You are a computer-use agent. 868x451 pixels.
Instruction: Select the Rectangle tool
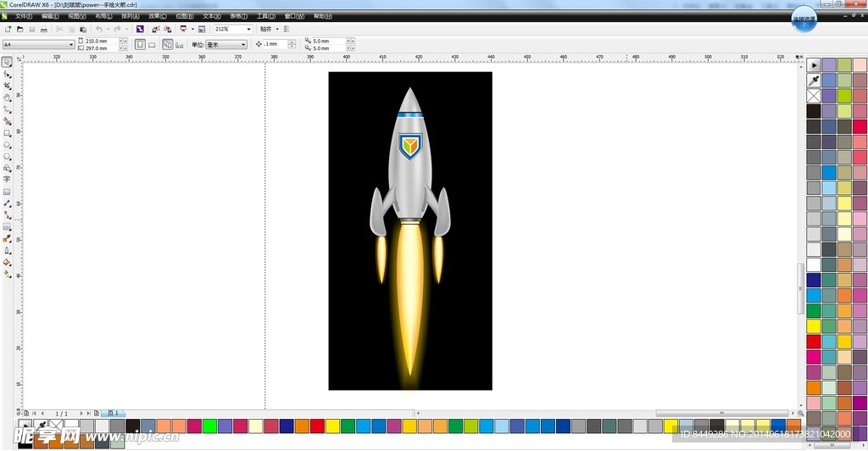coord(7,133)
